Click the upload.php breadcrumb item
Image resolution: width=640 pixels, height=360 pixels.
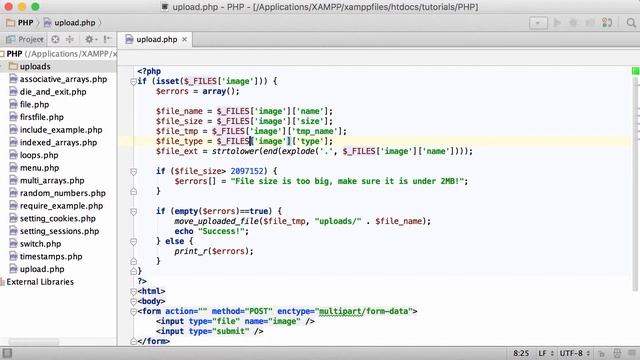(69, 22)
